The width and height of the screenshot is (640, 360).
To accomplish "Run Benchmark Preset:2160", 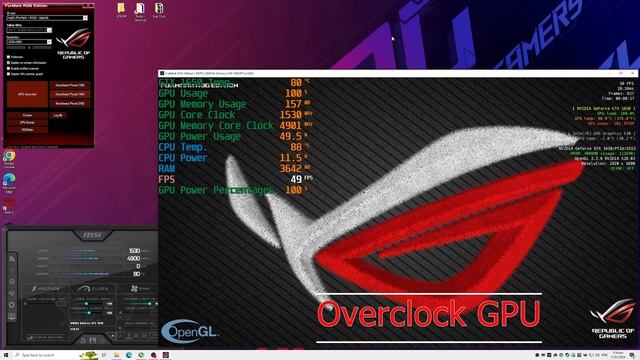I will [70, 103].
